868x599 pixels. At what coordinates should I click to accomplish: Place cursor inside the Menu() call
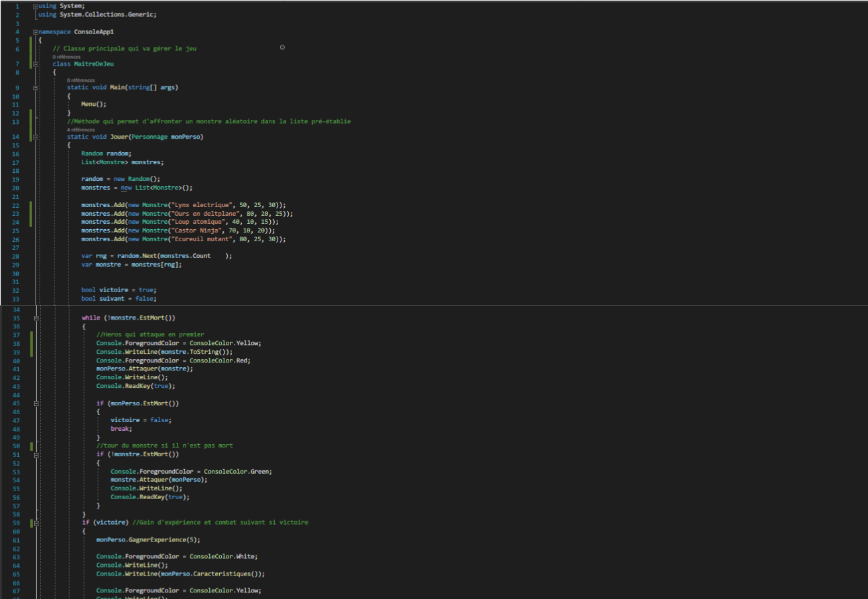(x=88, y=104)
